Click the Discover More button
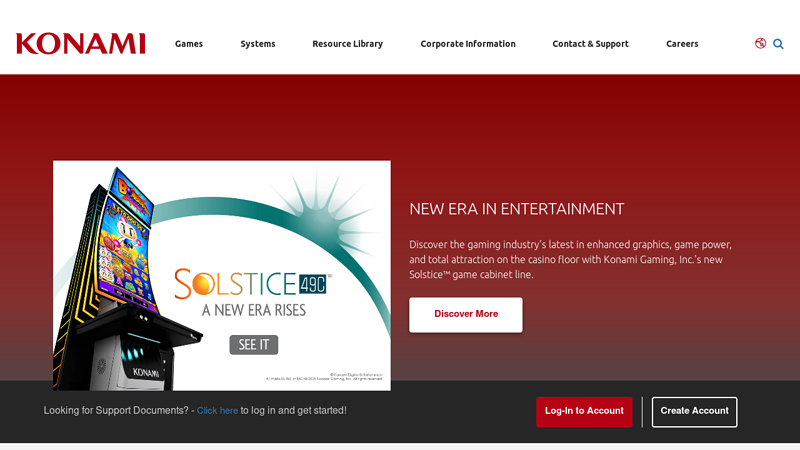 click(x=466, y=315)
